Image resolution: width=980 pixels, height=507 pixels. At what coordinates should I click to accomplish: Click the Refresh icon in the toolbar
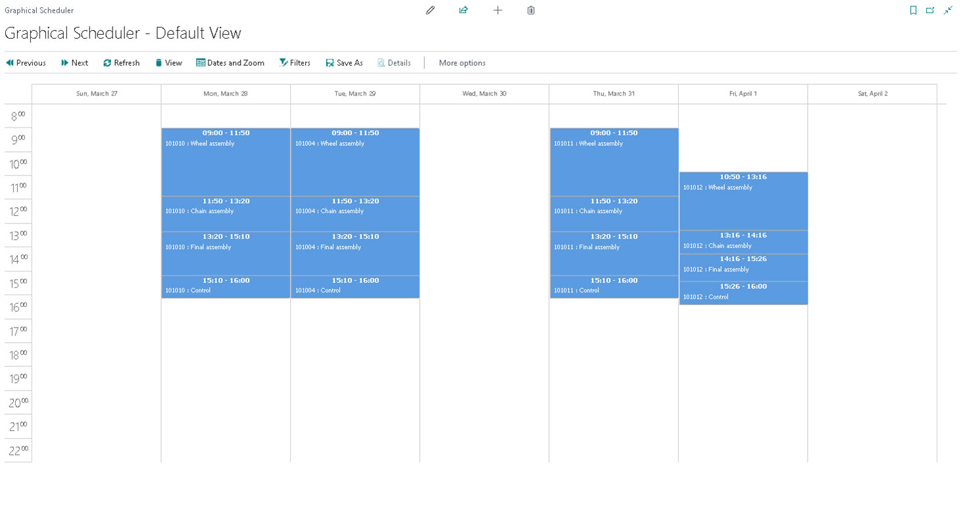pyautogui.click(x=122, y=62)
